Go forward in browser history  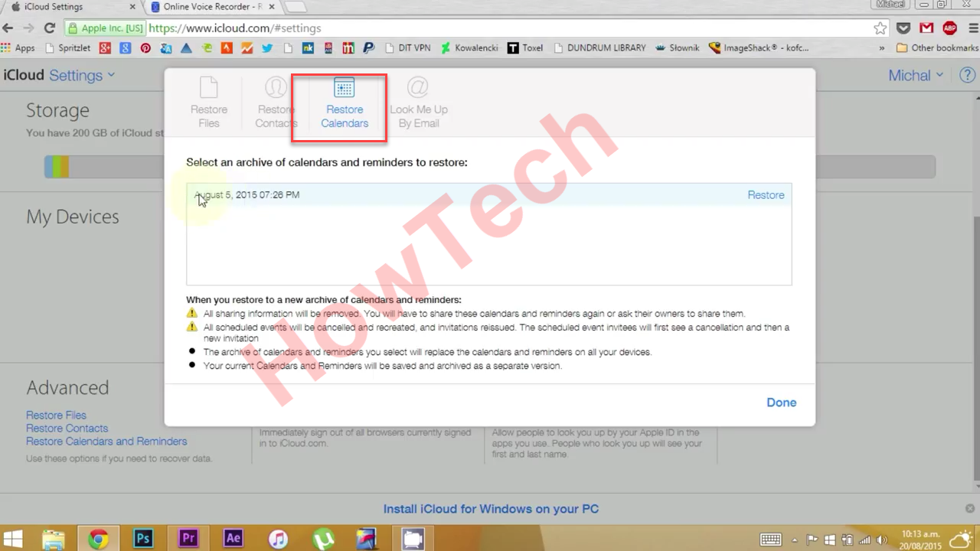pos(28,28)
